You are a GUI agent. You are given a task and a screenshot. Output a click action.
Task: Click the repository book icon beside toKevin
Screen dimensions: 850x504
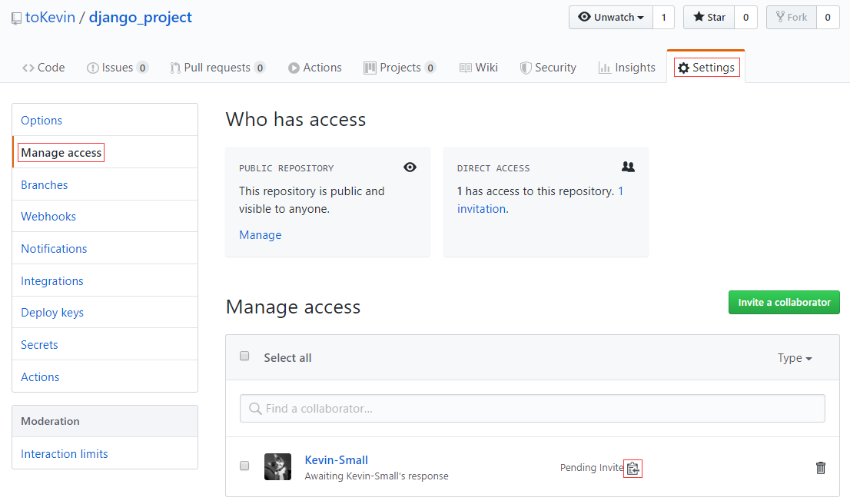click(x=16, y=18)
